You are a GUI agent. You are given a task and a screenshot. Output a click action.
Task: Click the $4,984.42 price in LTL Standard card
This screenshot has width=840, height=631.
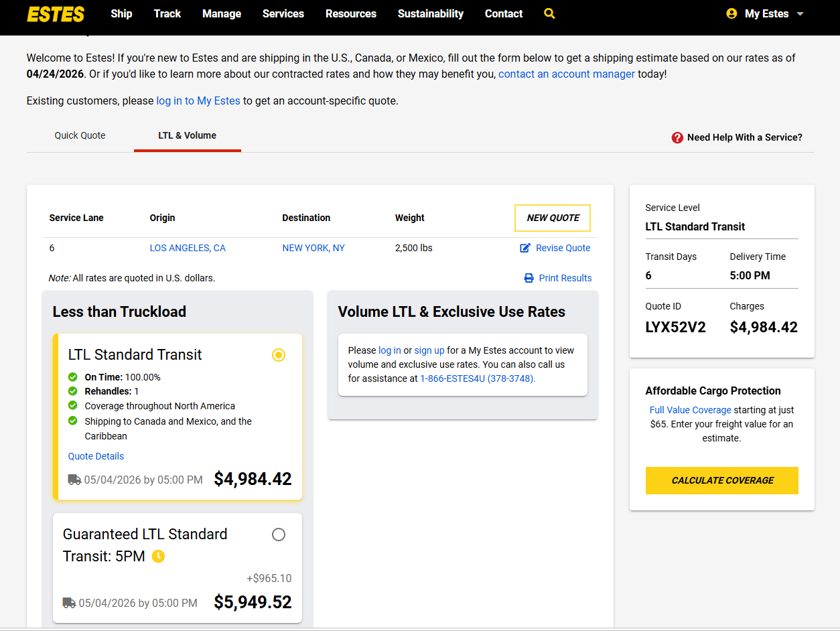click(x=253, y=479)
